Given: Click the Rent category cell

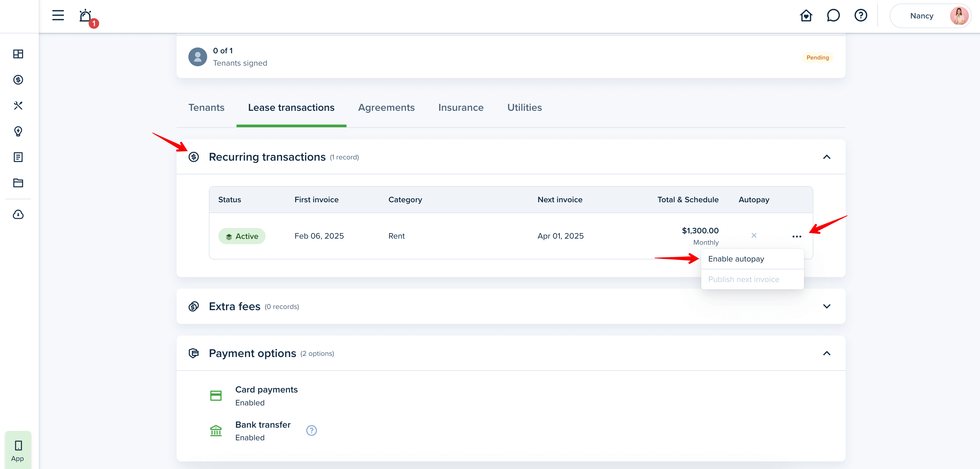Looking at the screenshot, I should tap(396, 236).
